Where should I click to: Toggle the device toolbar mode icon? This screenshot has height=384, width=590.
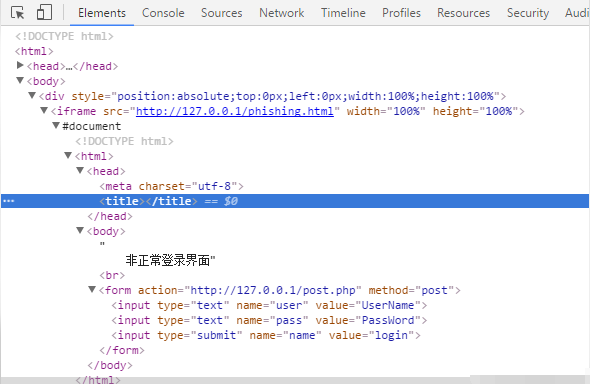(44, 12)
